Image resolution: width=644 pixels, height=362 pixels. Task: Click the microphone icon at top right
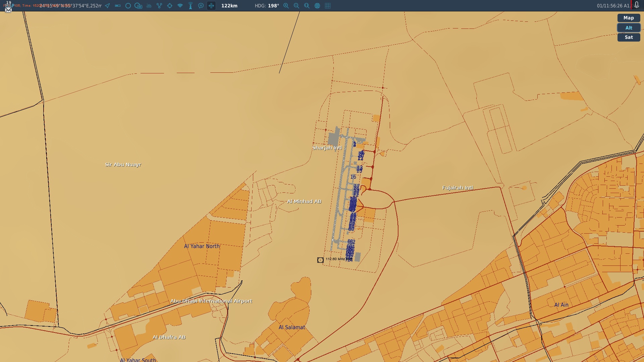point(637,5)
